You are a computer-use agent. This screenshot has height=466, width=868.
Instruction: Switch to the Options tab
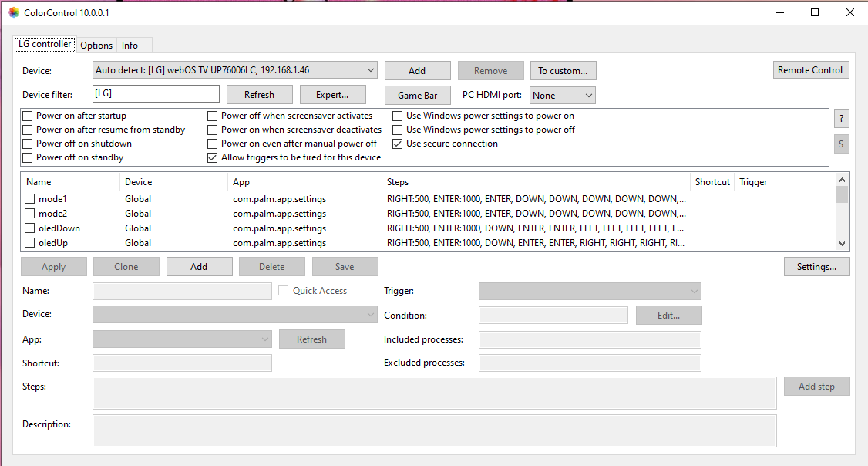(96, 46)
